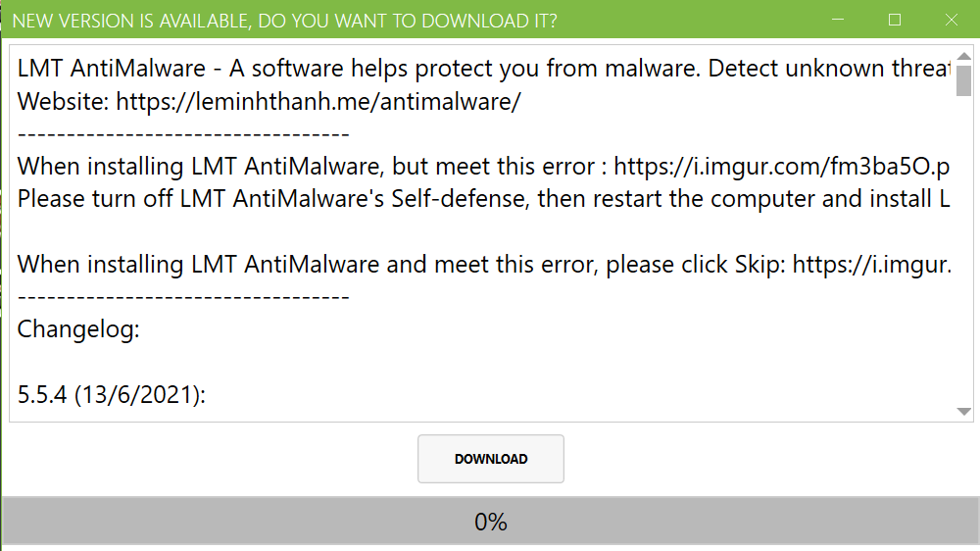
Task: Click the 'Please turn off' Self-defense line
Action: pyautogui.click(x=480, y=199)
